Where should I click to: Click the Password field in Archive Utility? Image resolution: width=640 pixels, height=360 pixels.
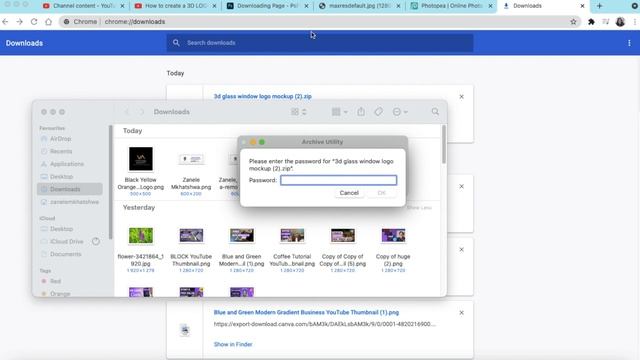tap(338, 180)
